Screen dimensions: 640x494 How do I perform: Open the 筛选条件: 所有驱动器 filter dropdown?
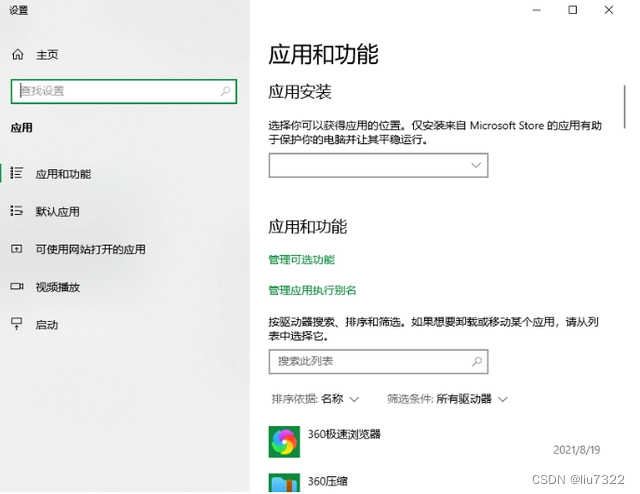point(447,399)
